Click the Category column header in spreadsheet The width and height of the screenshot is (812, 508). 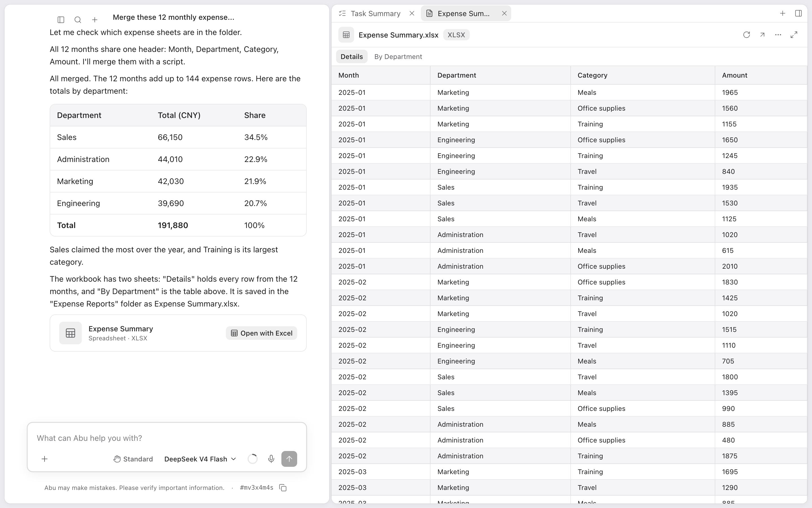pyautogui.click(x=643, y=75)
